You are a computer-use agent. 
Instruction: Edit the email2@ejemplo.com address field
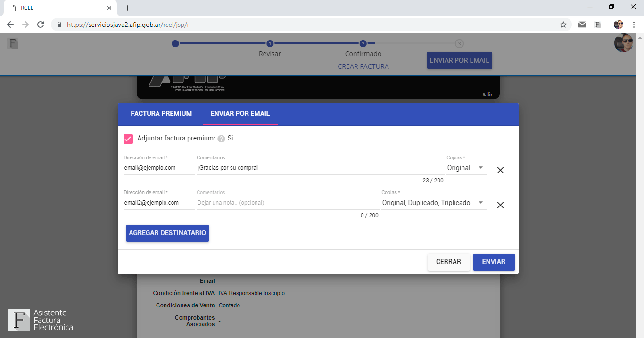pos(159,203)
